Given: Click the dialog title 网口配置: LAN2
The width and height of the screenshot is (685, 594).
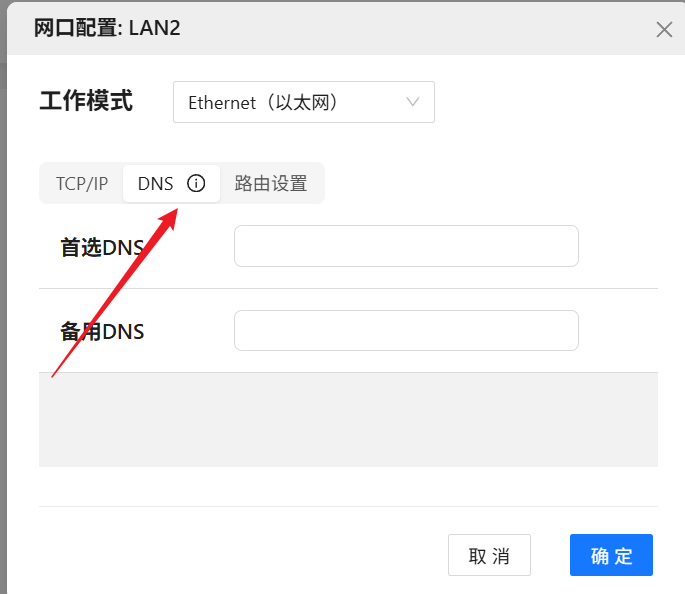Looking at the screenshot, I should tap(107, 28).
